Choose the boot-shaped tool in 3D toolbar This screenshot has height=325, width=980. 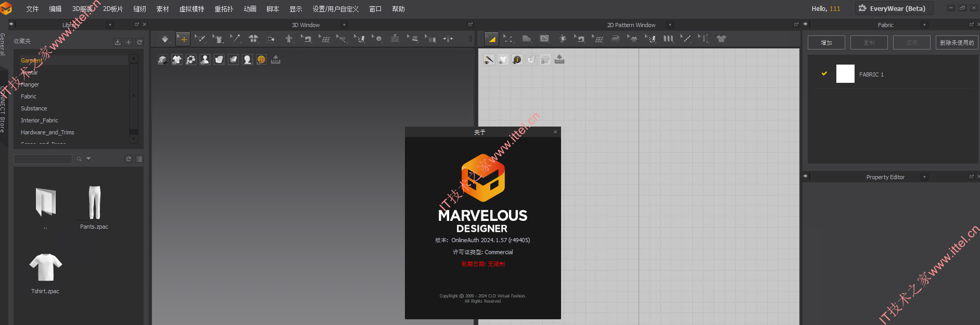tap(360, 39)
